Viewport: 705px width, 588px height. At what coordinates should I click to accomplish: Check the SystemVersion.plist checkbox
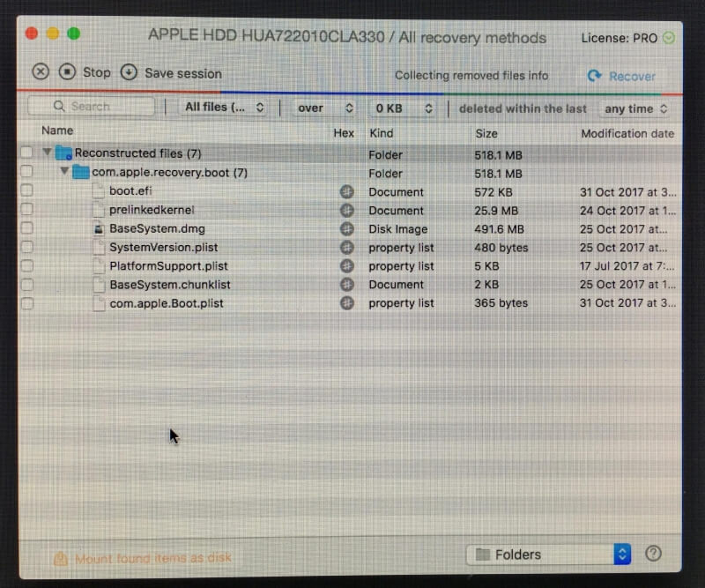26,247
